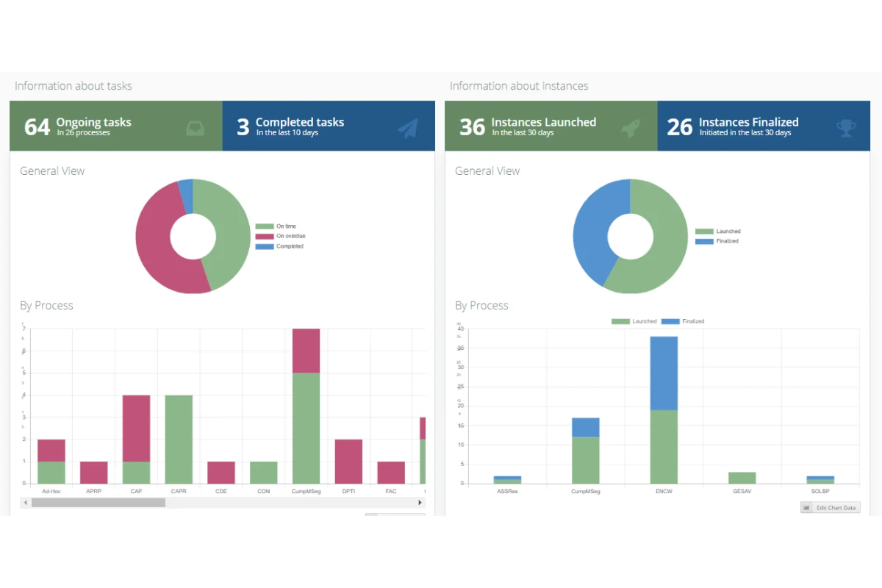The width and height of the screenshot is (882, 588).
Task: Click the CumpMSeg bar in tasks chart
Action: click(x=306, y=406)
